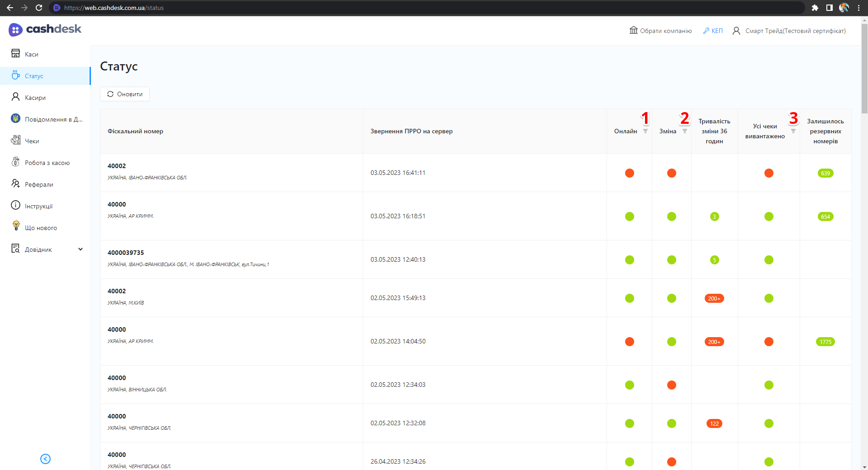The image size is (868, 470).
Task: Filter the Зміна column
Action: tap(684, 131)
